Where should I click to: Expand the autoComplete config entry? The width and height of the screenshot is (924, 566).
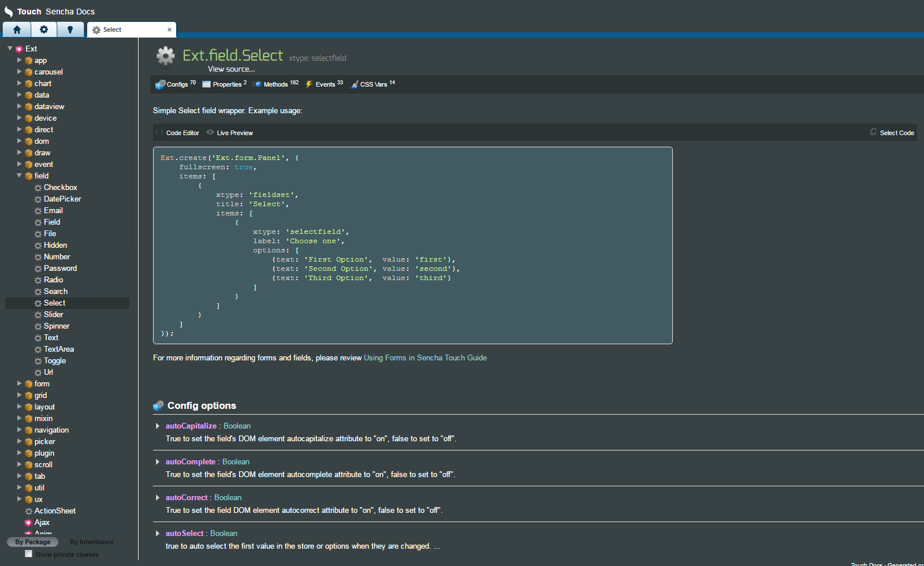click(157, 462)
